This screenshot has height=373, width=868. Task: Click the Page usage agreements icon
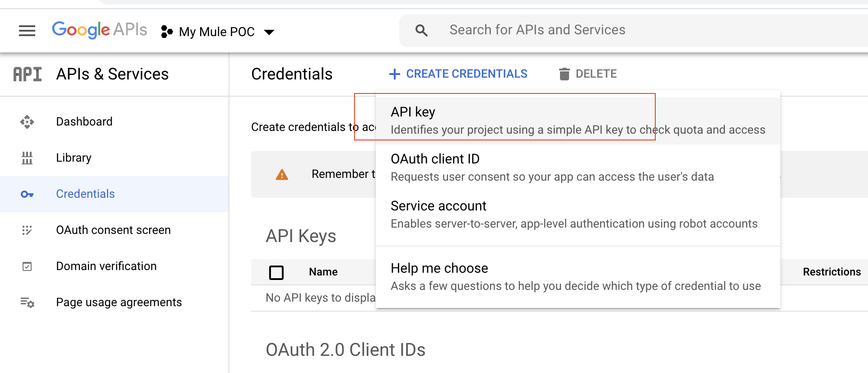tap(27, 303)
